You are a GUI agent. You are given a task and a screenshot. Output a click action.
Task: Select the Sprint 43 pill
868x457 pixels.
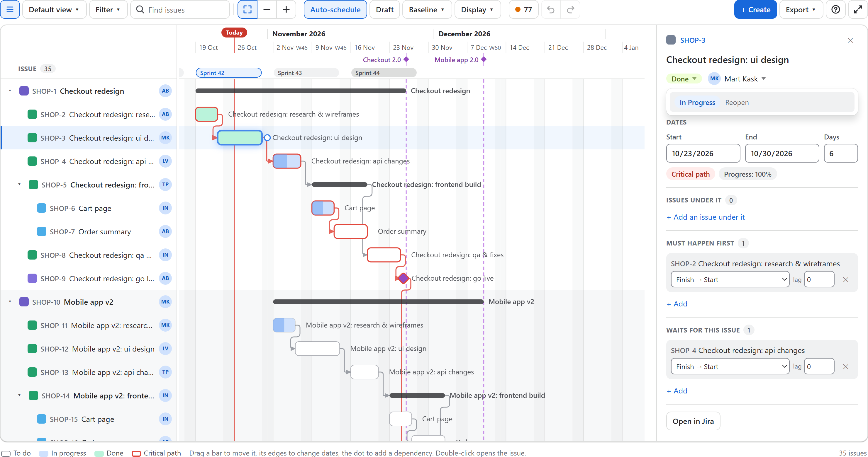[306, 73]
